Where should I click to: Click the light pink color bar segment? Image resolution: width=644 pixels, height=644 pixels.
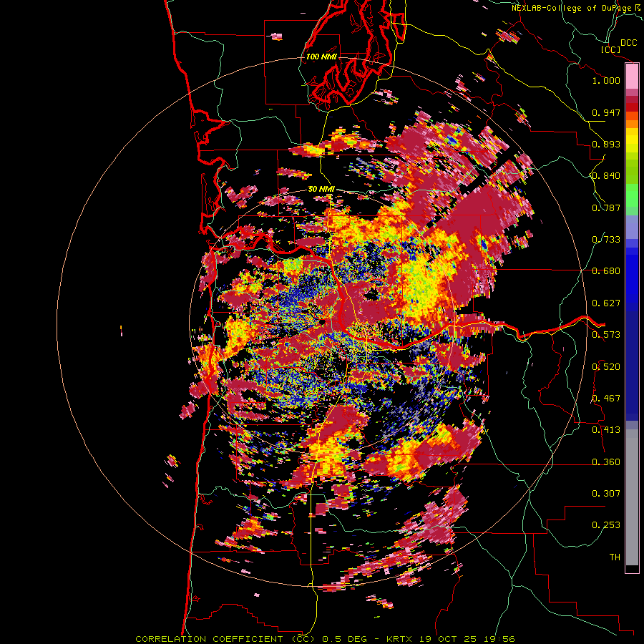tap(632, 77)
